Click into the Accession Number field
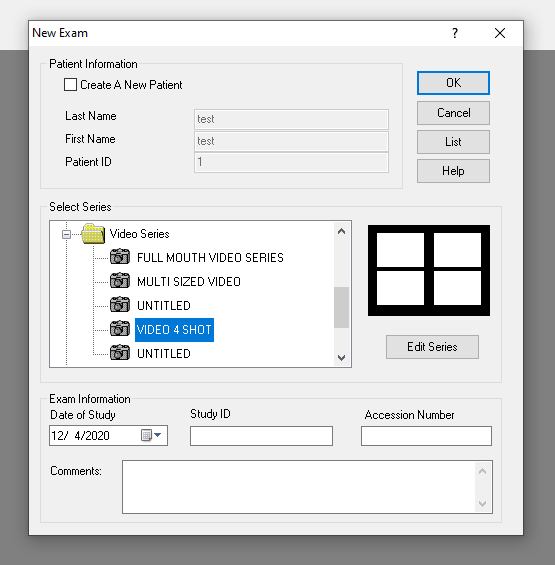Screen dimensions: 555x565 426,436
